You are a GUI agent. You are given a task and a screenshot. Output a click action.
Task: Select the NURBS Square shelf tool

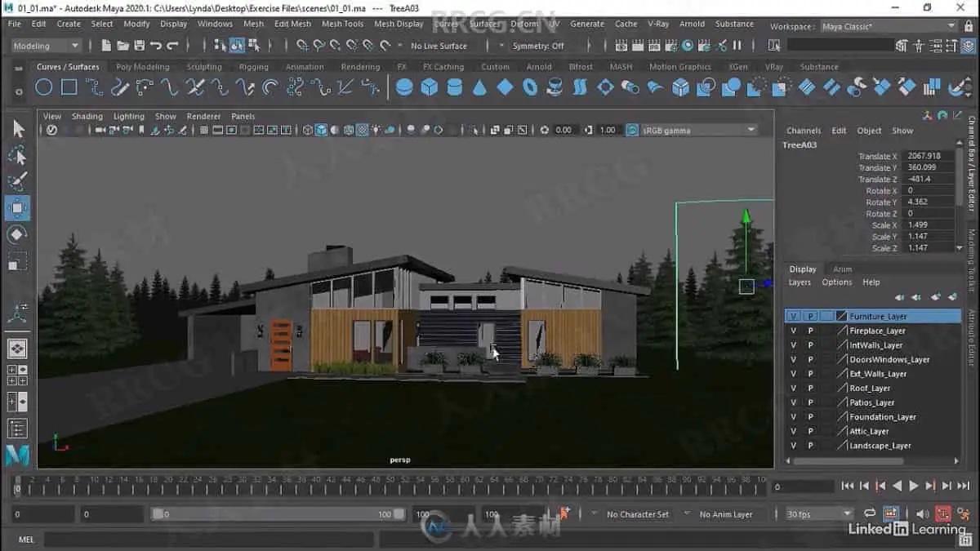[x=69, y=87]
